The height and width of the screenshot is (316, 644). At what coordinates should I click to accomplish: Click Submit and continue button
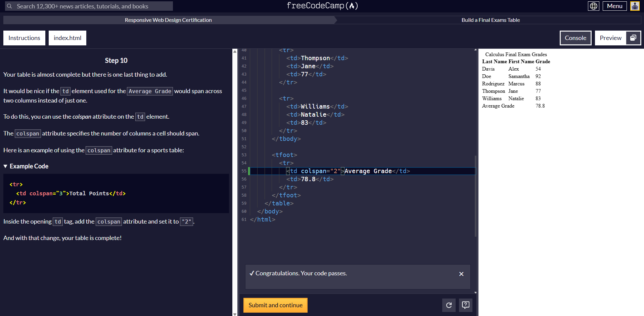[275, 305]
